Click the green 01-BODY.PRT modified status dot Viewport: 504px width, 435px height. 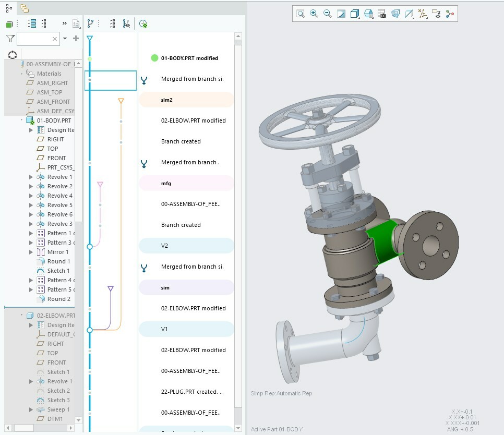[x=154, y=58]
